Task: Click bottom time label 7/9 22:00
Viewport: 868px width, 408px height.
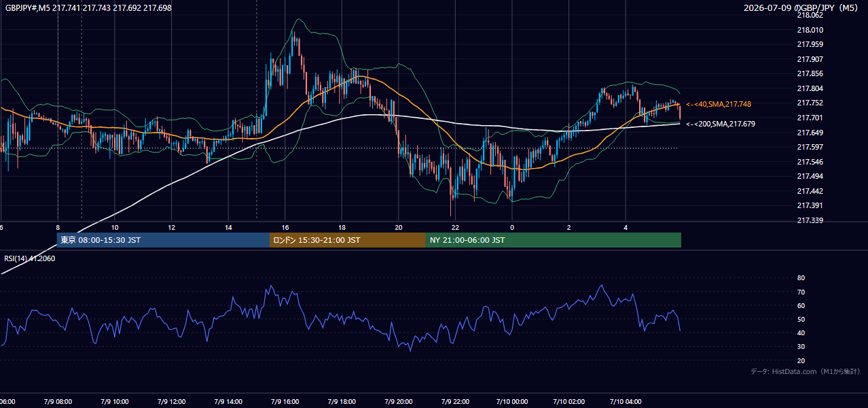Action: click(455, 402)
